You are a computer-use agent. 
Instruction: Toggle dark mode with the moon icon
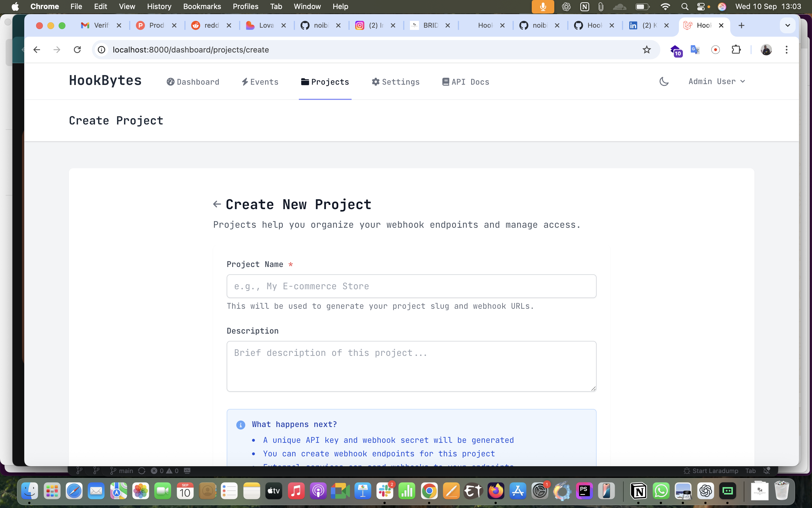664,81
